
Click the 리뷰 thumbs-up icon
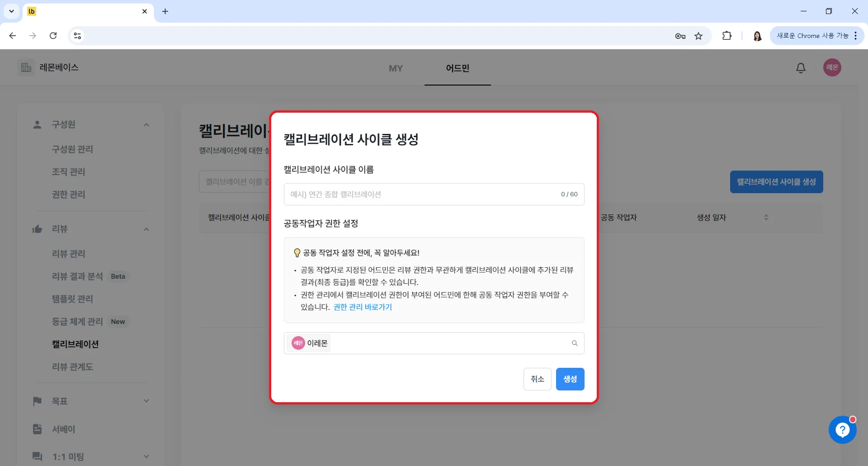(38, 229)
